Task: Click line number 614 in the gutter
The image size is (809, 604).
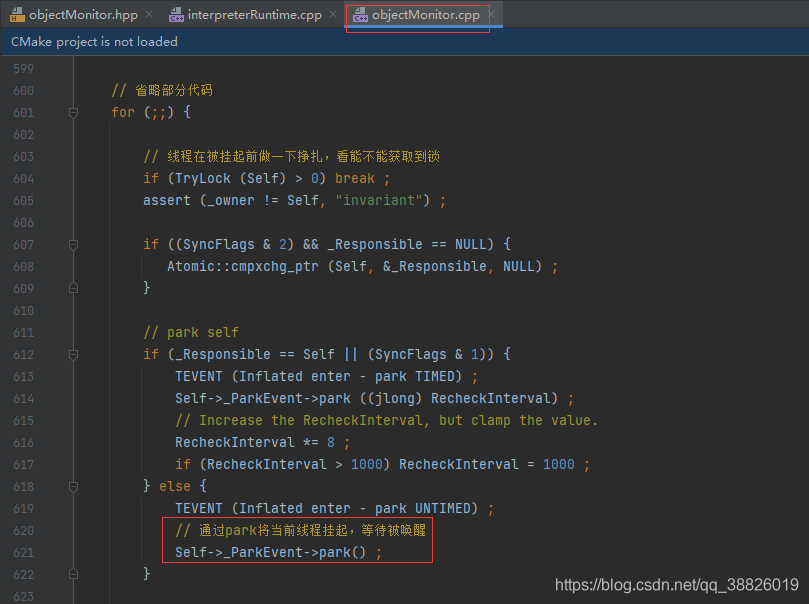Action: point(24,399)
